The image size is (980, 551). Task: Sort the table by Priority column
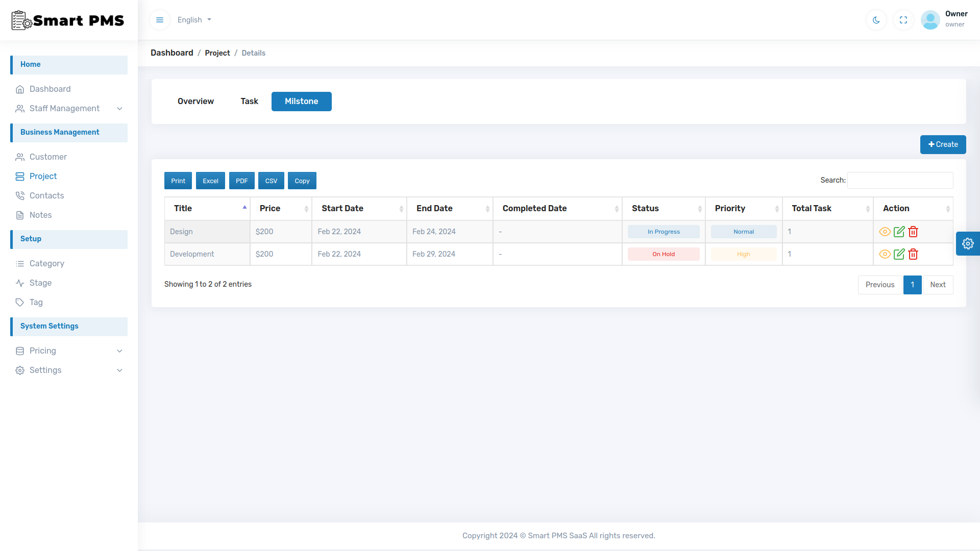point(730,208)
